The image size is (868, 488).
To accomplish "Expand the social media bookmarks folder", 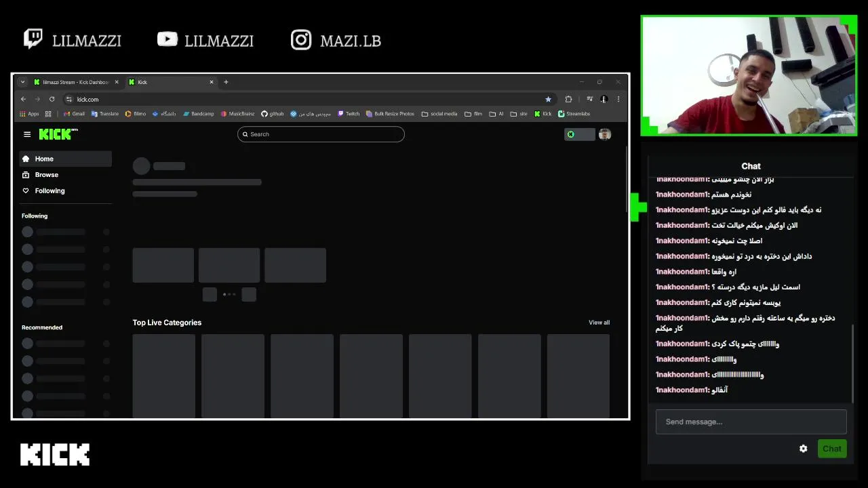I will pos(439,114).
